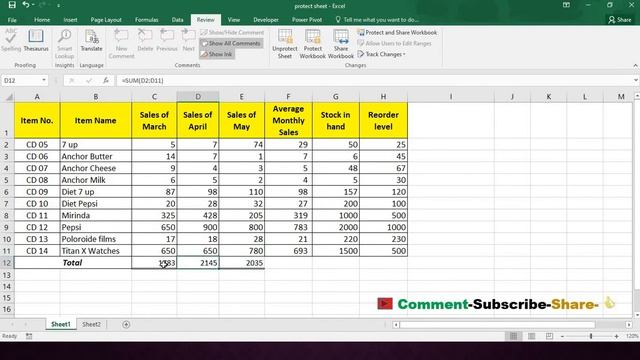Select the Sheet1 tab
Image resolution: width=640 pixels, height=360 pixels.
pos(61,324)
